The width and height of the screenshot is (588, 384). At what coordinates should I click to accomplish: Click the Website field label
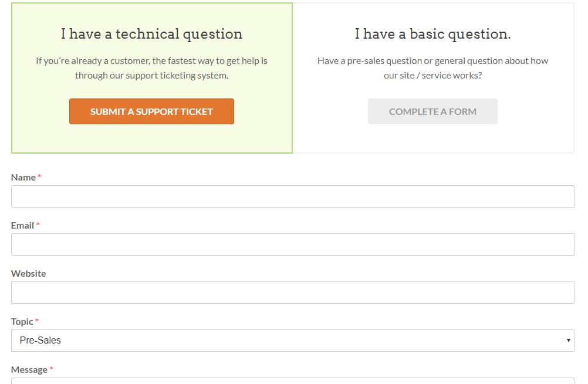click(x=29, y=273)
